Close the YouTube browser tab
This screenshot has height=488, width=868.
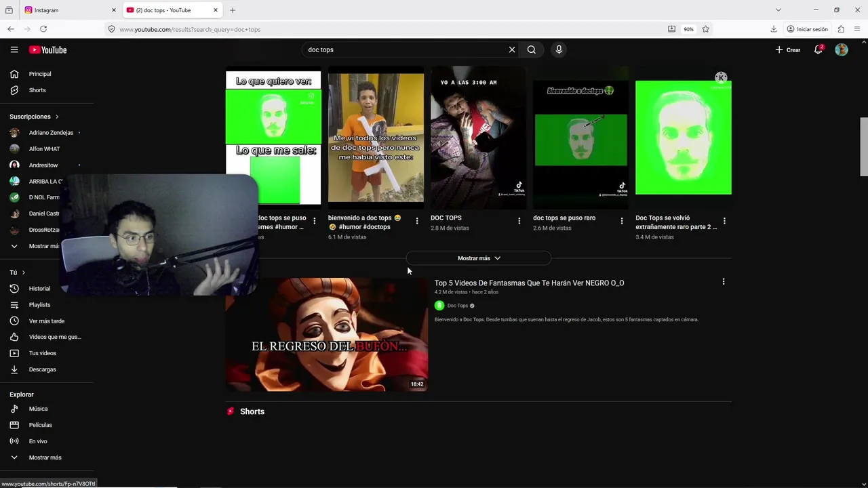click(x=216, y=10)
